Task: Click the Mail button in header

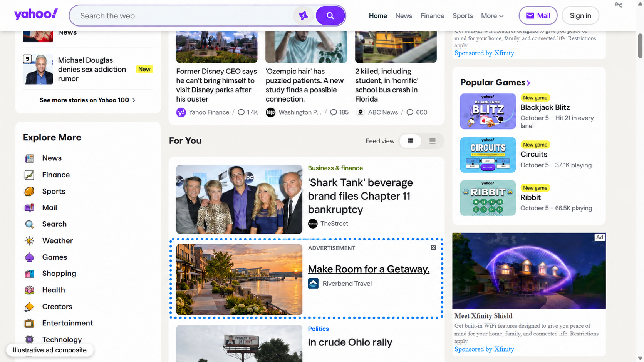Action: pyautogui.click(x=538, y=16)
